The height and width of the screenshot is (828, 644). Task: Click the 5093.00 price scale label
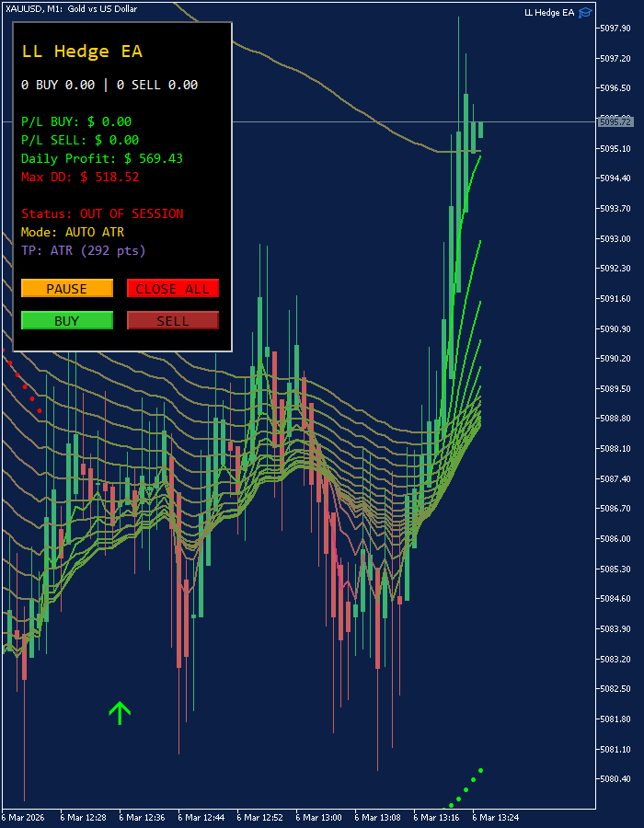[x=615, y=238]
